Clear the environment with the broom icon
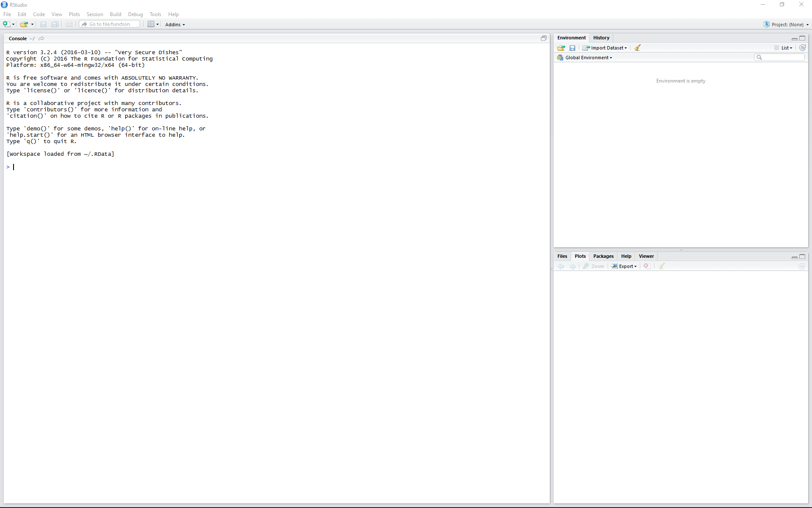This screenshot has width=812, height=508. (x=637, y=48)
